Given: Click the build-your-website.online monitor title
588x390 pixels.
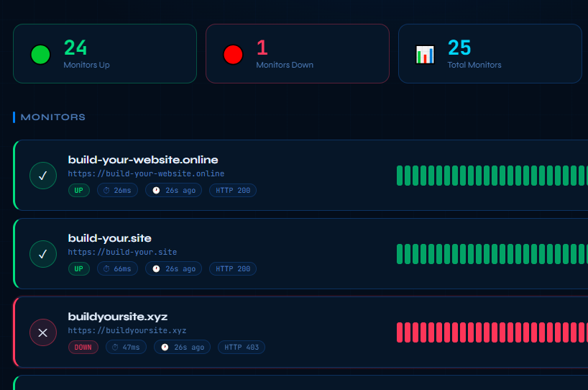Looking at the screenshot, I should pyautogui.click(x=143, y=160).
